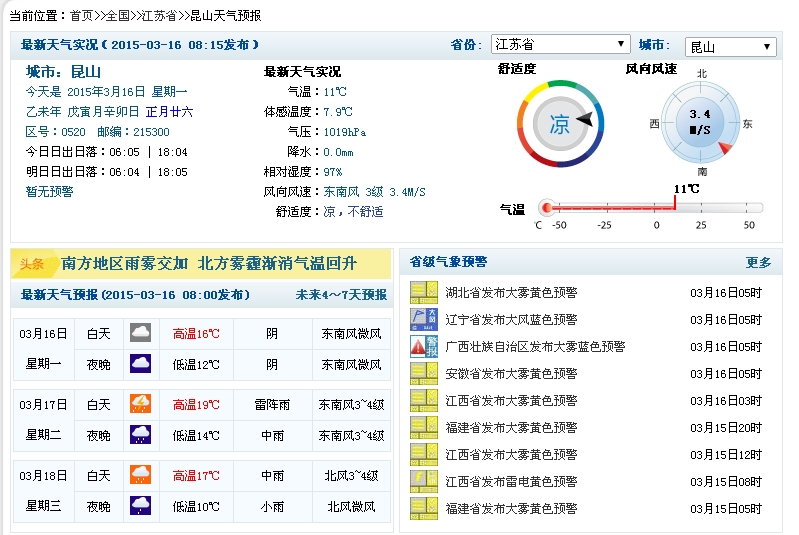This screenshot has height=535, width=799.
Task: Click the 体感温度 value 7.9℃
Action: point(338,112)
